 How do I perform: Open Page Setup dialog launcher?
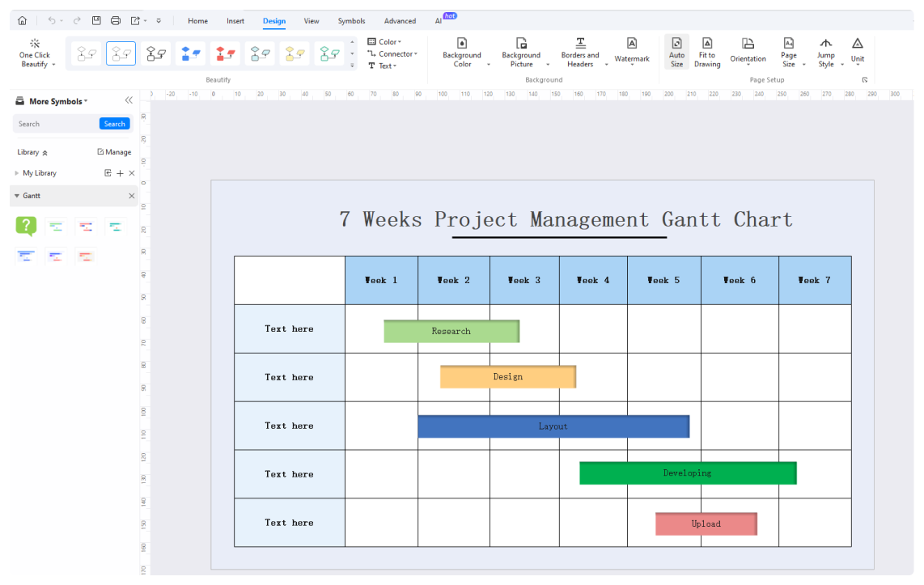click(864, 80)
